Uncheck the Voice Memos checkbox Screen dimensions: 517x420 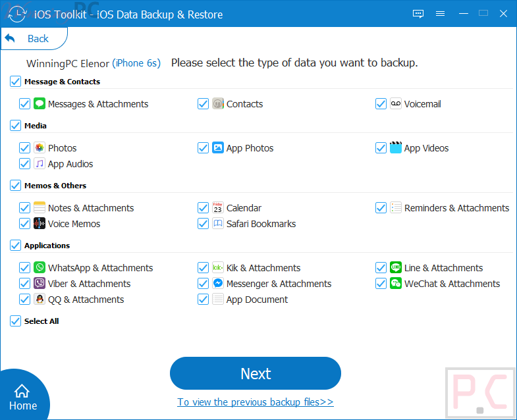25,224
